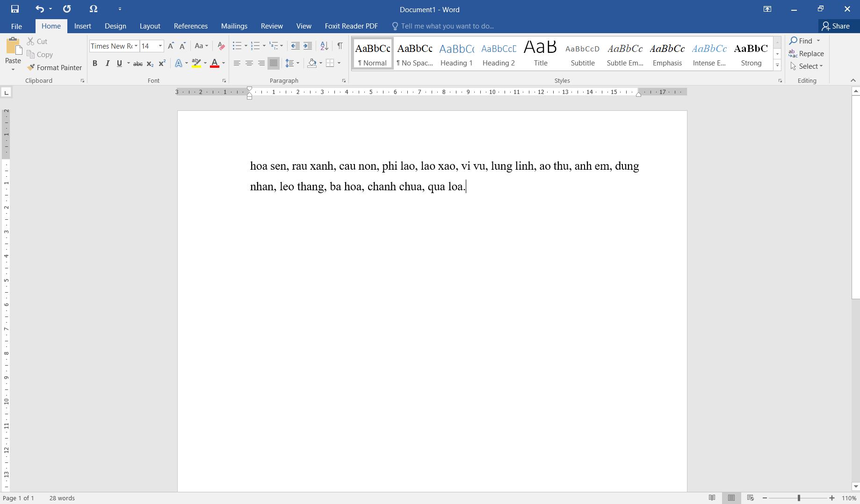Collapse the ribbon

(x=853, y=81)
